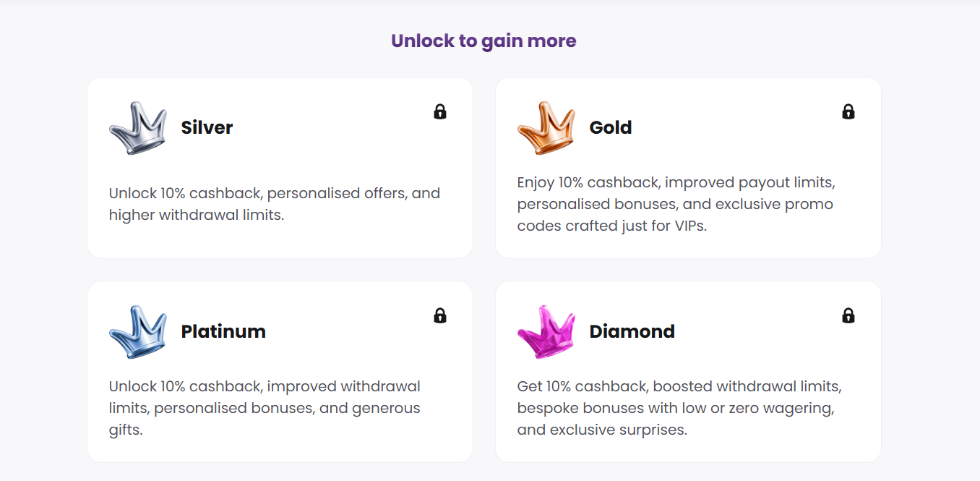Select the Diamond tier heading
The image size is (980, 481).
(632, 331)
